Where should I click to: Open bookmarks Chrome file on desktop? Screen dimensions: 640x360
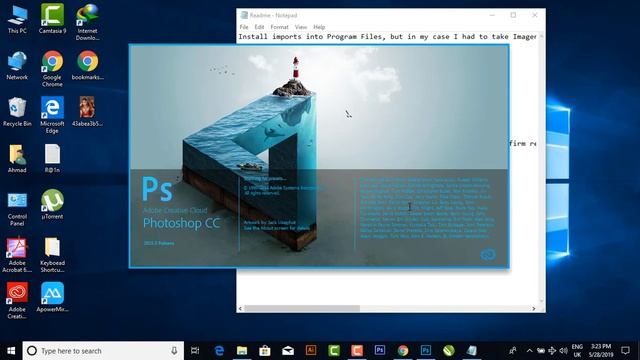click(x=87, y=65)
